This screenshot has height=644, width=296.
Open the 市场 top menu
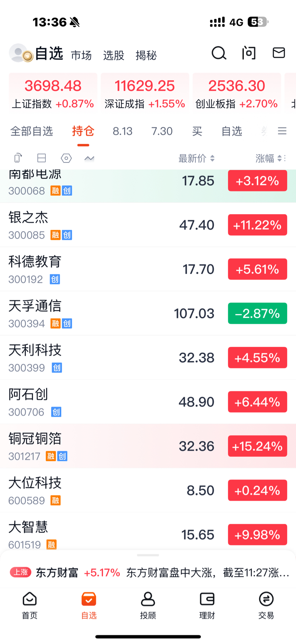81,55
